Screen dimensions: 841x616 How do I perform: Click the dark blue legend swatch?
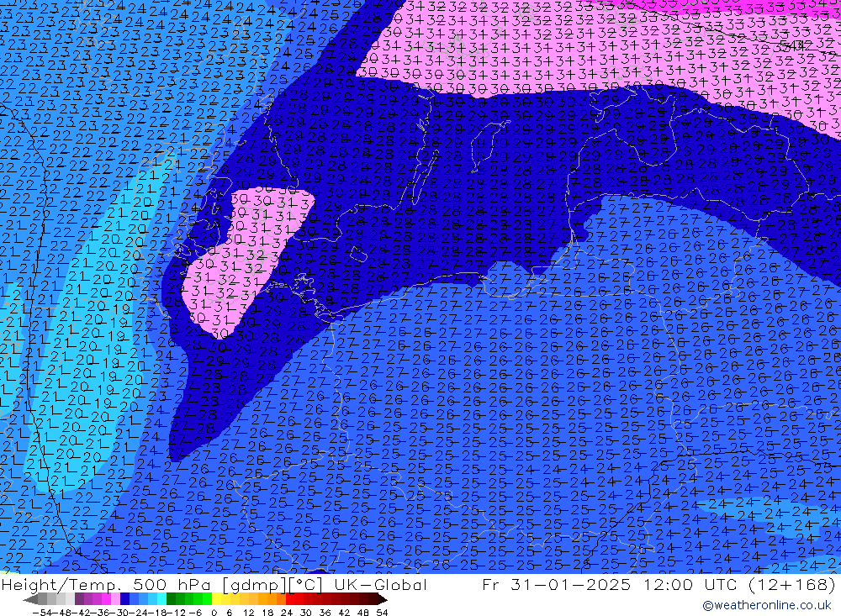click(x=124, y=599)
